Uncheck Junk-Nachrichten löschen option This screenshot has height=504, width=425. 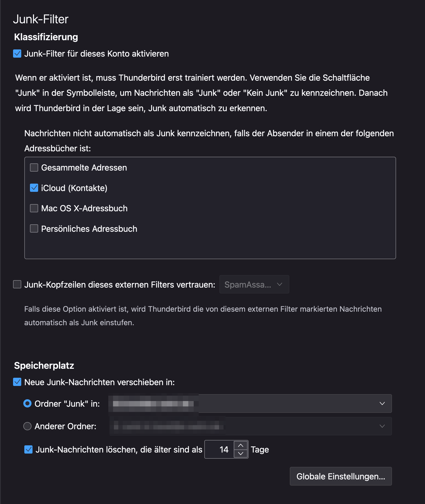28,449
